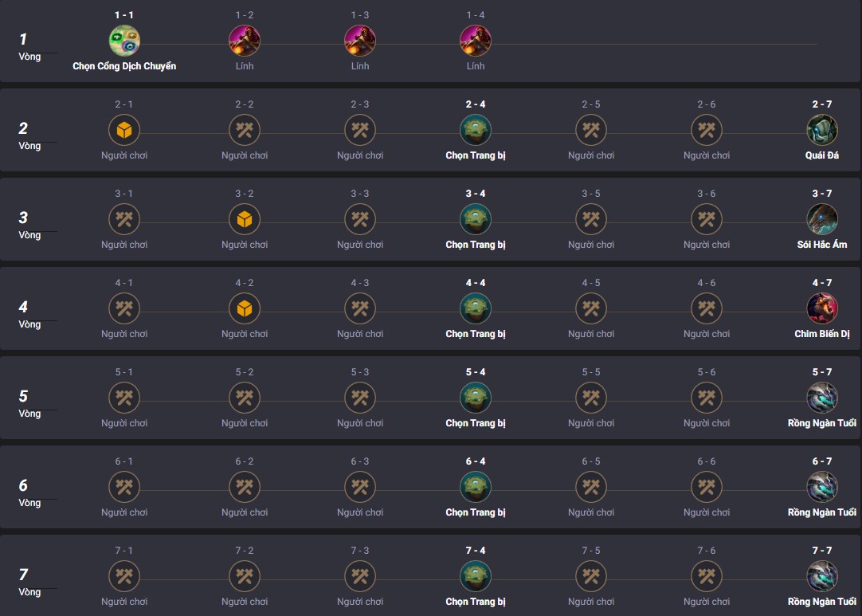Image resolution: width=862 pixels, height=616 pixels.
Task: Select crossed-swords player icon at round 2-2
Action: click(245, 131)
